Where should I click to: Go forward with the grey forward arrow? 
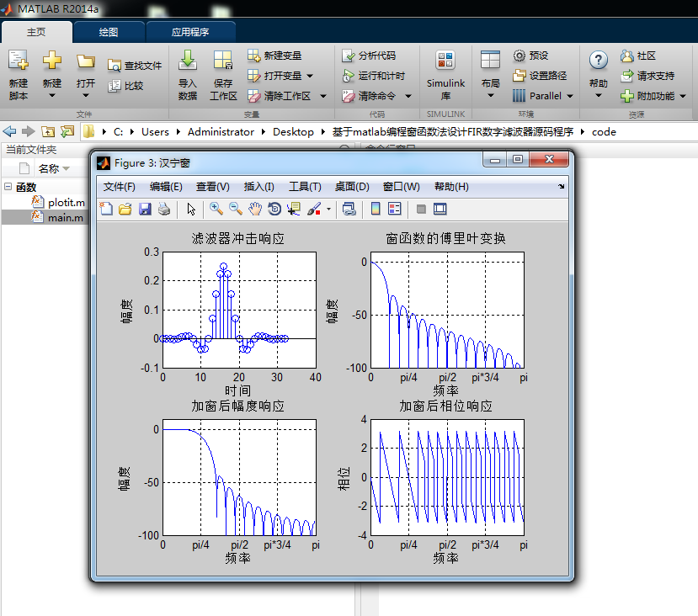point(29,131)
